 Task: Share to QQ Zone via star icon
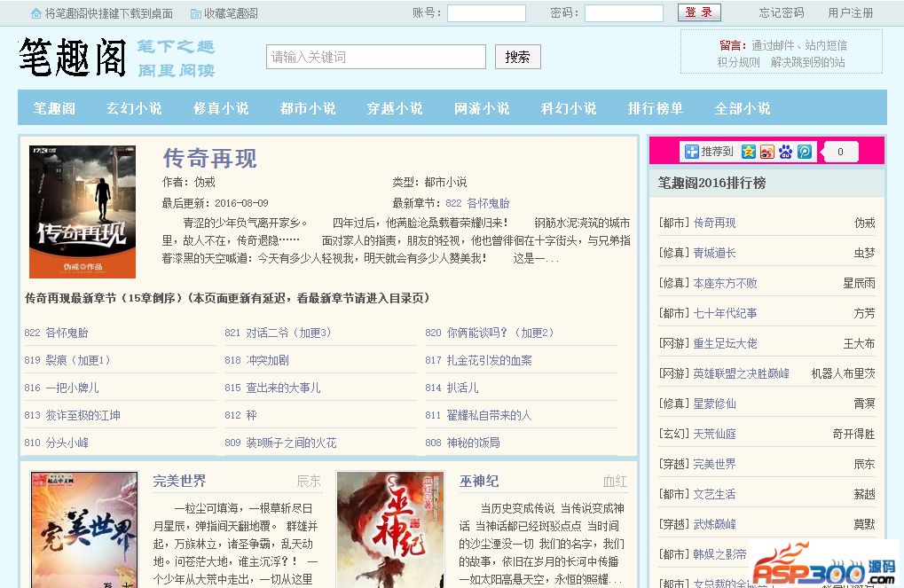(748, 152)
